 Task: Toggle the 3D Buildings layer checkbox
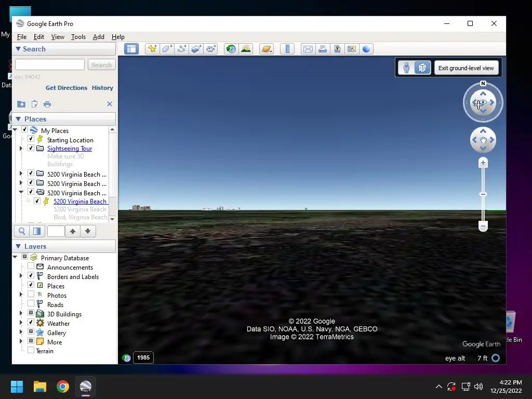click(x=31, y=312)
